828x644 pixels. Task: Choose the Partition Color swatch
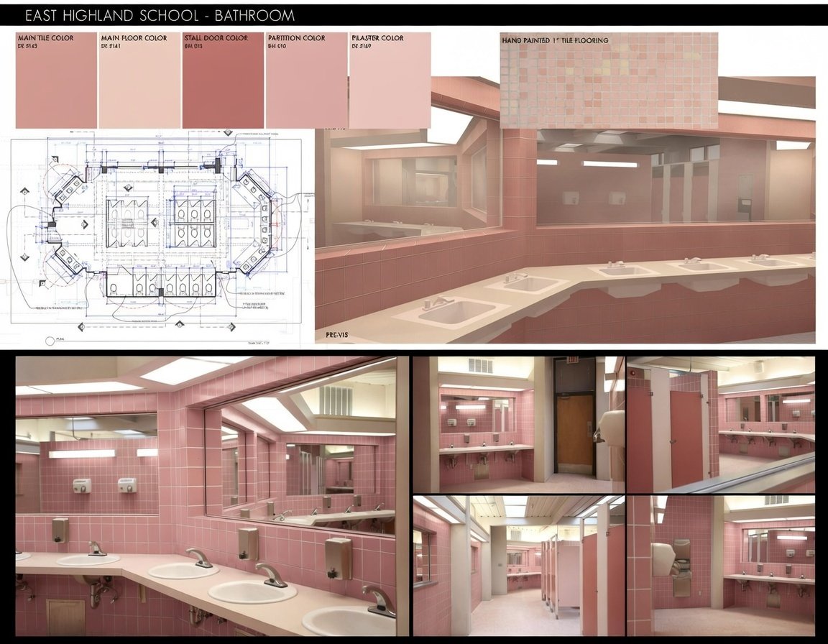pos(306,80)
